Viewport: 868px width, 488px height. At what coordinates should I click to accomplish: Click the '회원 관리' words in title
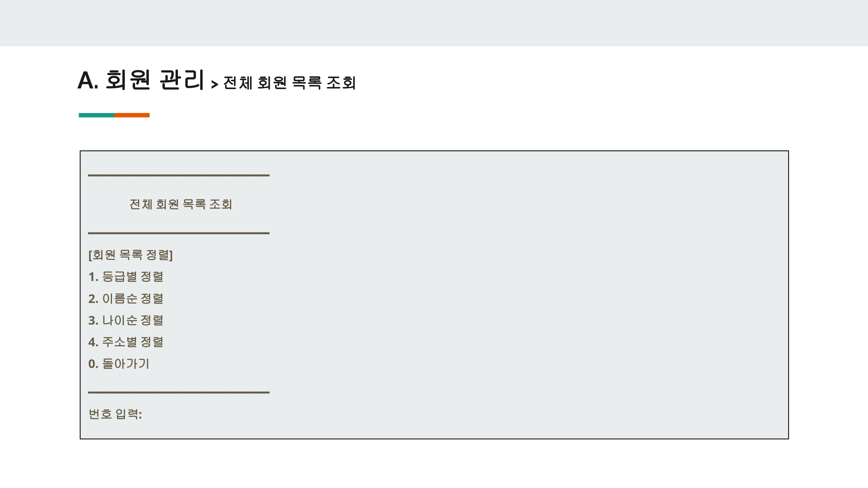click(x=155, y=80)
